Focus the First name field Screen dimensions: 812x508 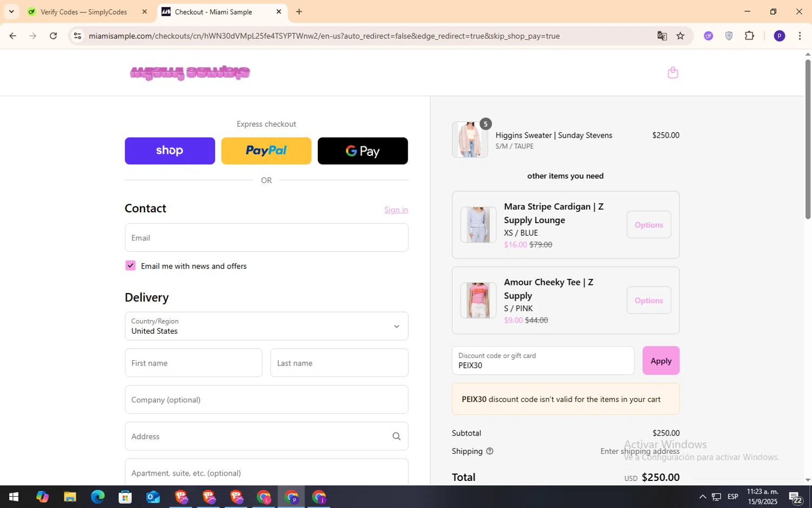193,363
